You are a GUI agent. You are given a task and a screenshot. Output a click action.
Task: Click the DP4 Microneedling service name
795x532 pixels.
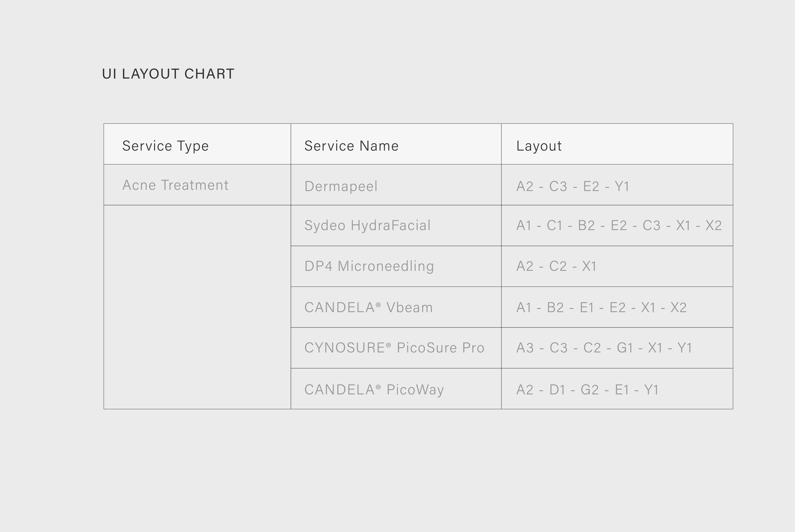point(369,266)
